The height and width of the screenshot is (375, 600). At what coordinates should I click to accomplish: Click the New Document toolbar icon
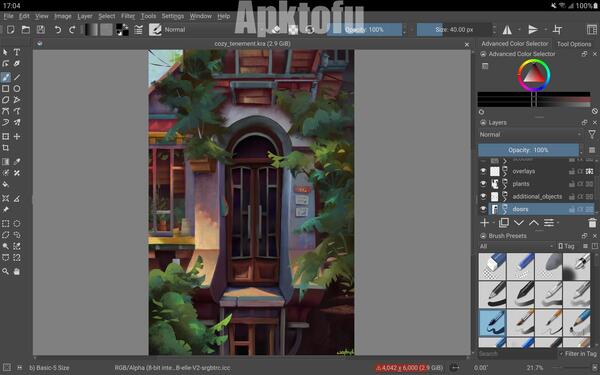tap(11, 29)
